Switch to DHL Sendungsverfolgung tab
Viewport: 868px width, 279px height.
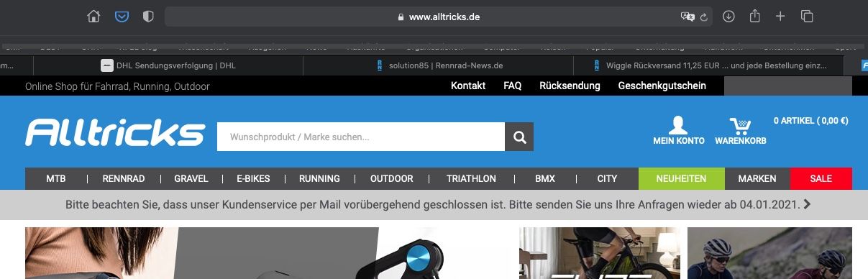pos(169,65)
